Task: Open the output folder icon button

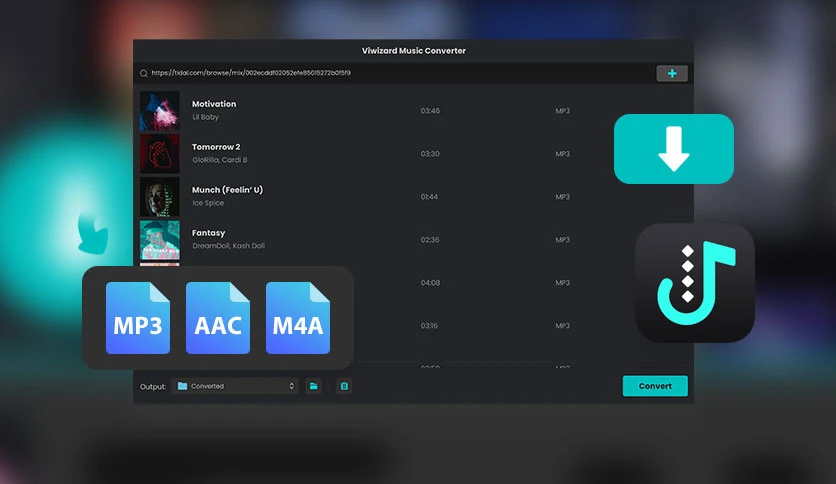Action: [314, 386]
